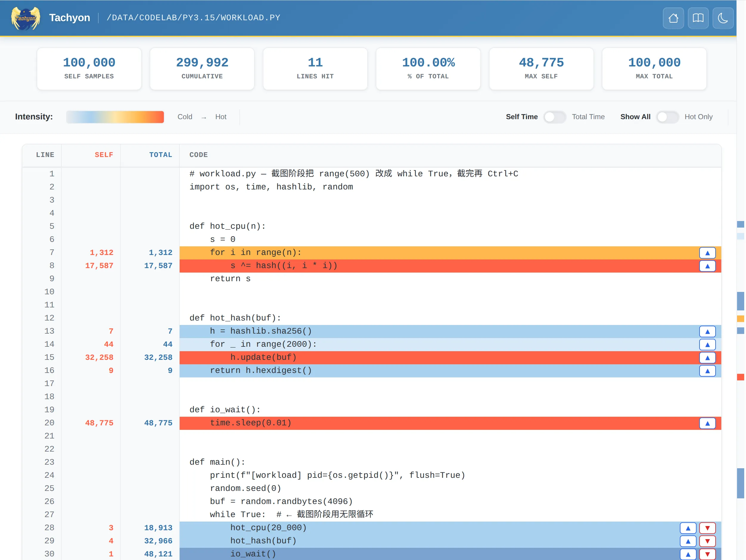Toggle dark mode with moon icon
Viewport: 746px width, 560px height.
(x=723, y=18)
